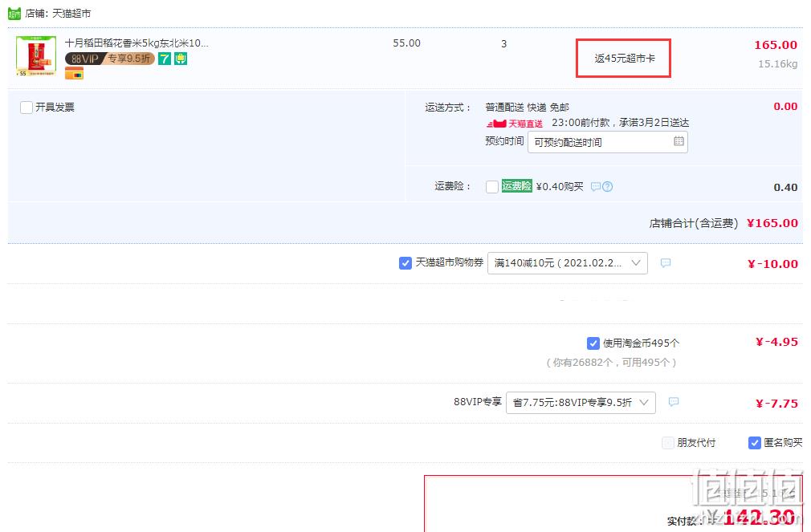Open the calendar icon in delivery time field
This screenshot has width=811, height=532.
pyautogui.click(x=679, y=141)
